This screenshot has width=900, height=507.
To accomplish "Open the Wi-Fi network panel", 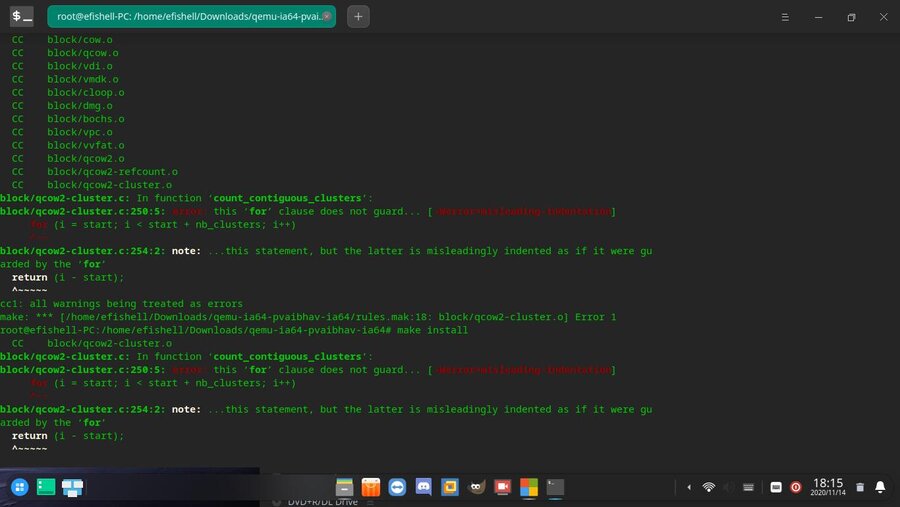I will point(709,487).
